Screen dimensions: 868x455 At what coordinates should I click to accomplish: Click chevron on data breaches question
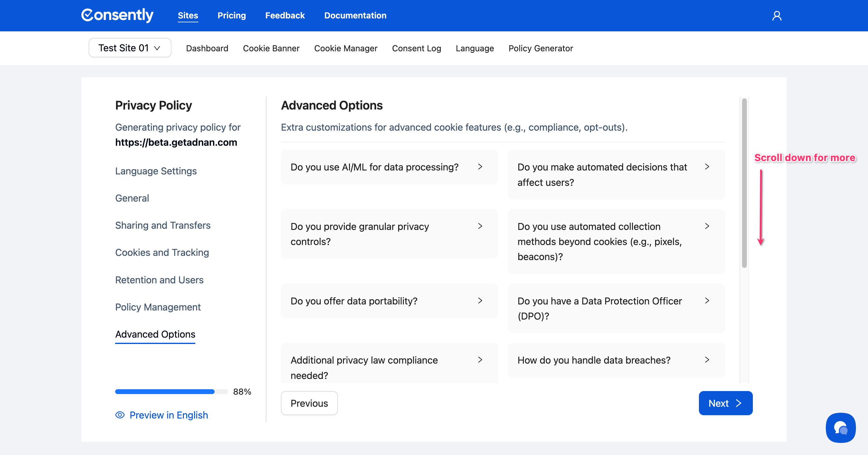point(707,360)
